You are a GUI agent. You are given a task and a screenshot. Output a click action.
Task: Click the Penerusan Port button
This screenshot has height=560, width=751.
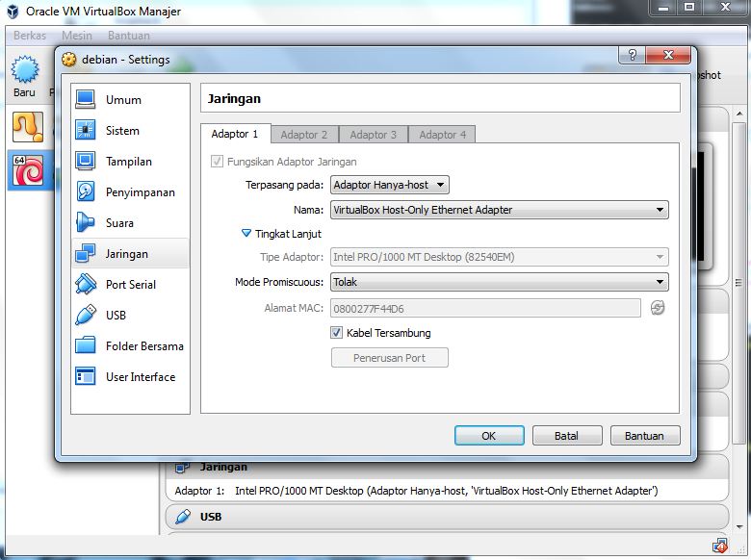[x=389, y=358]
